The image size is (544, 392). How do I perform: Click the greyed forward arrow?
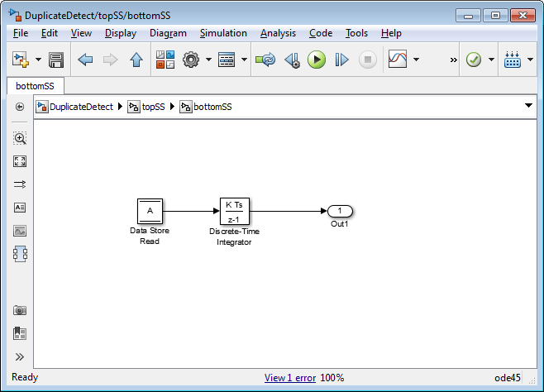111,60
